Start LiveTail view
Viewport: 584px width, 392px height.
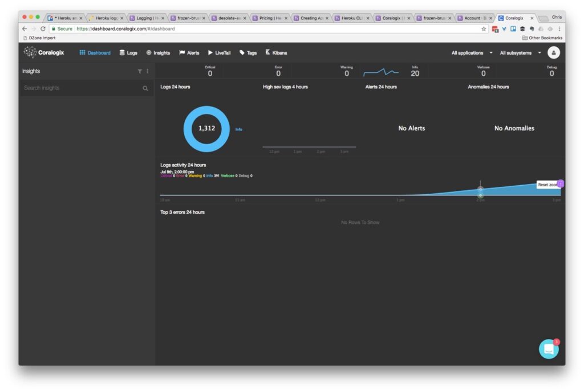(220, 53)
